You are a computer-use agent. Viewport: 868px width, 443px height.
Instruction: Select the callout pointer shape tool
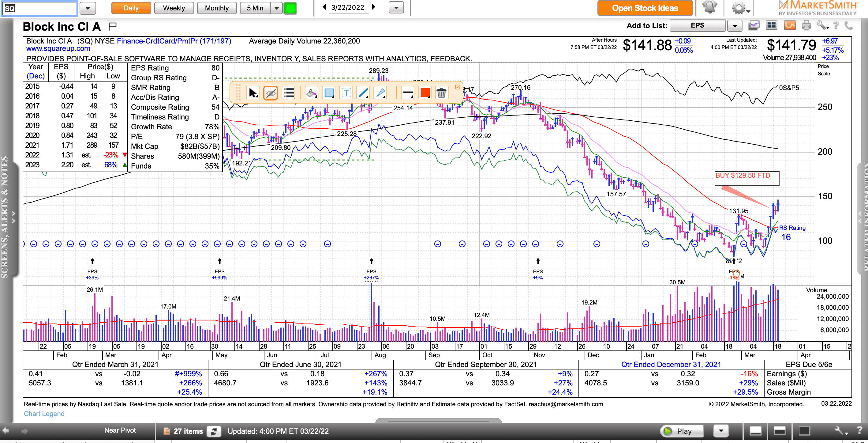[x=380, y=93]
